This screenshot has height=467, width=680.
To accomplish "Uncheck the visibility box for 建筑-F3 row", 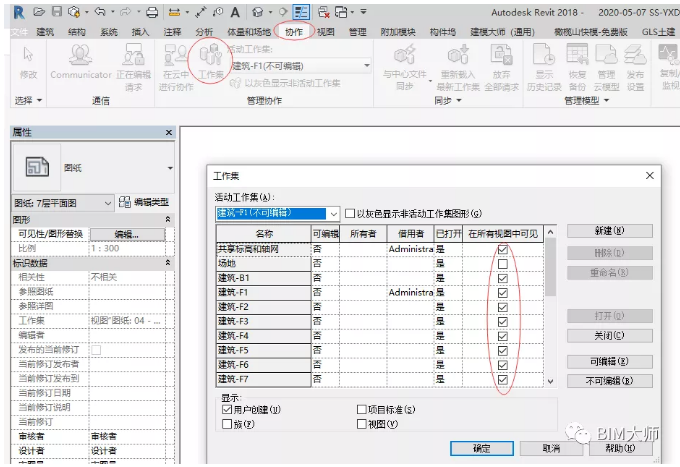I will tap(503, 322).
